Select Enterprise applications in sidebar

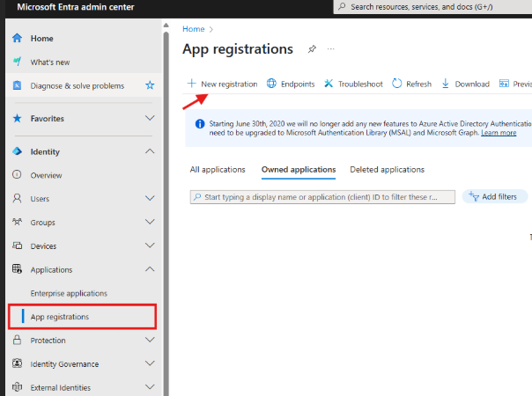coord(69,293)
